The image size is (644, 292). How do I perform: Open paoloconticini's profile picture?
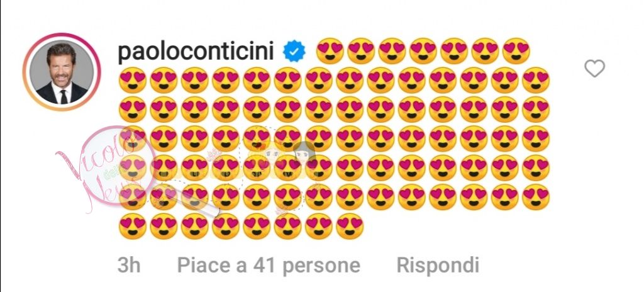(x=62, y=72)
